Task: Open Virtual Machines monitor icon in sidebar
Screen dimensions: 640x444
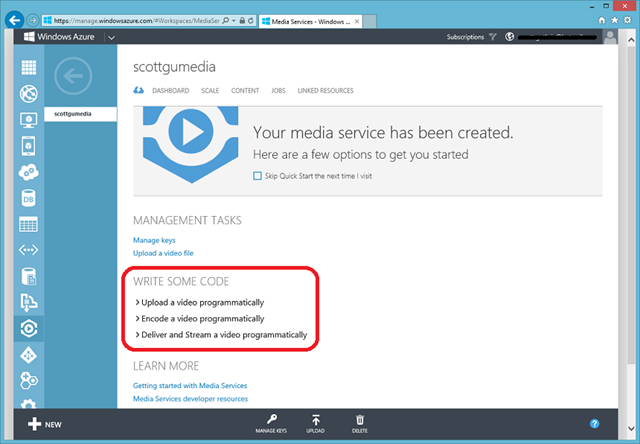Action: (29, 120)
